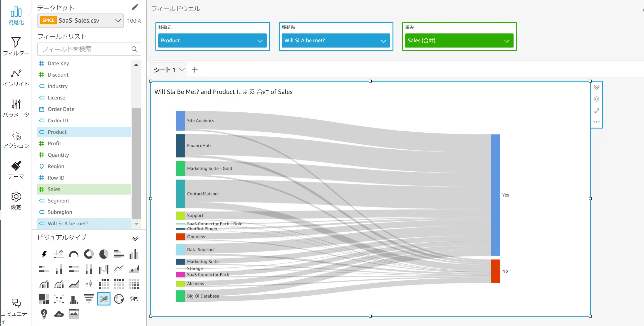This screenshot has width=644, height=326.
Task: Open the シート1 sheet tab menu chevron
Action: tap(182, 70)
